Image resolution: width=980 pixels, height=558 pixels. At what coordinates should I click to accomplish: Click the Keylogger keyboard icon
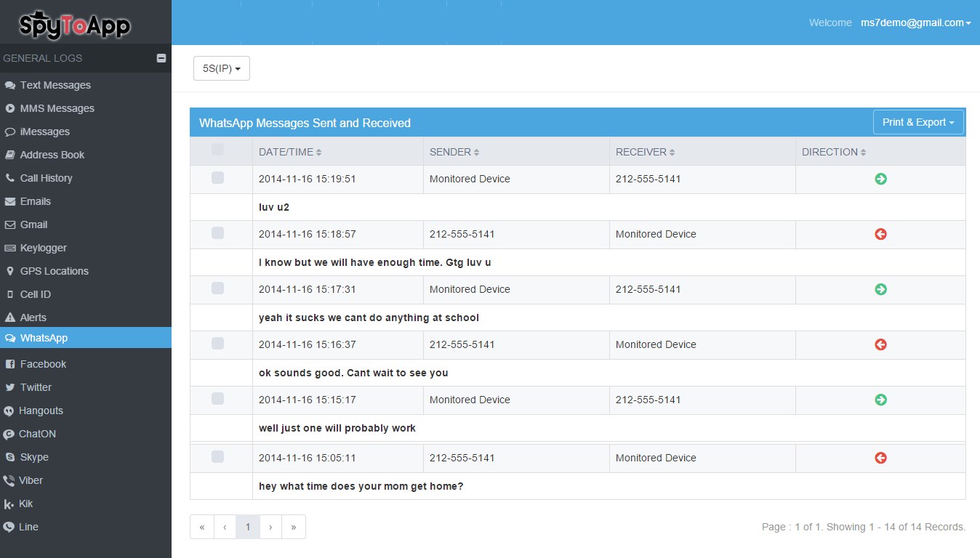10,248
